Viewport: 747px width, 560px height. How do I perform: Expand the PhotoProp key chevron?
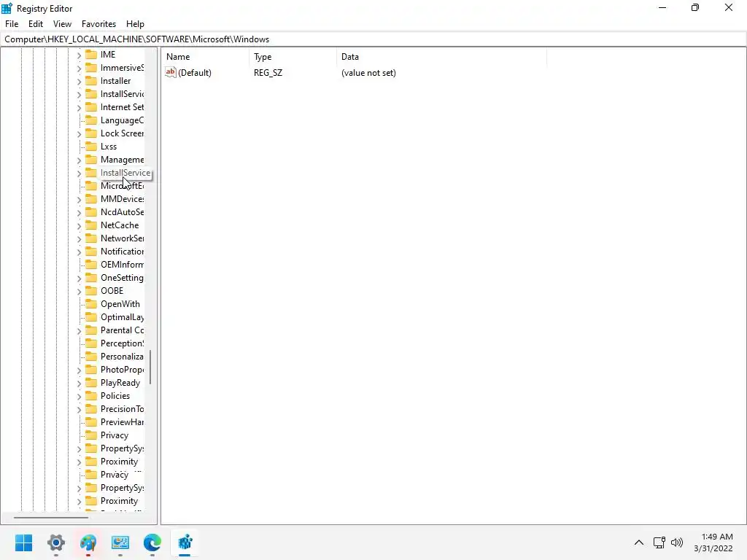pos(79,370)
